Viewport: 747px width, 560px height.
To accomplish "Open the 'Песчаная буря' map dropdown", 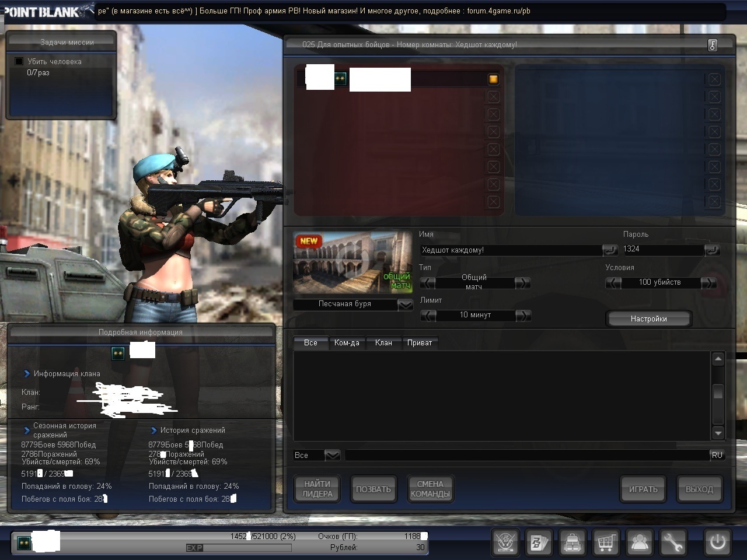I will click(405, 304).
